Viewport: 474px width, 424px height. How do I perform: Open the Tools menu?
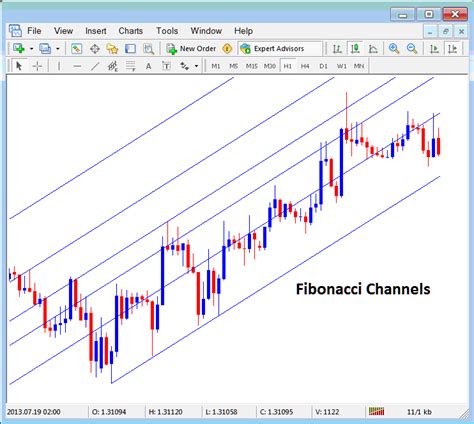[167, 31]
